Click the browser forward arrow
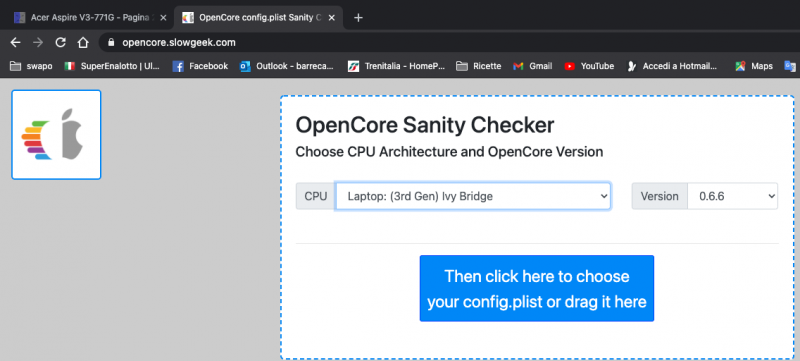The image size is (800, 361). [38, 42]
